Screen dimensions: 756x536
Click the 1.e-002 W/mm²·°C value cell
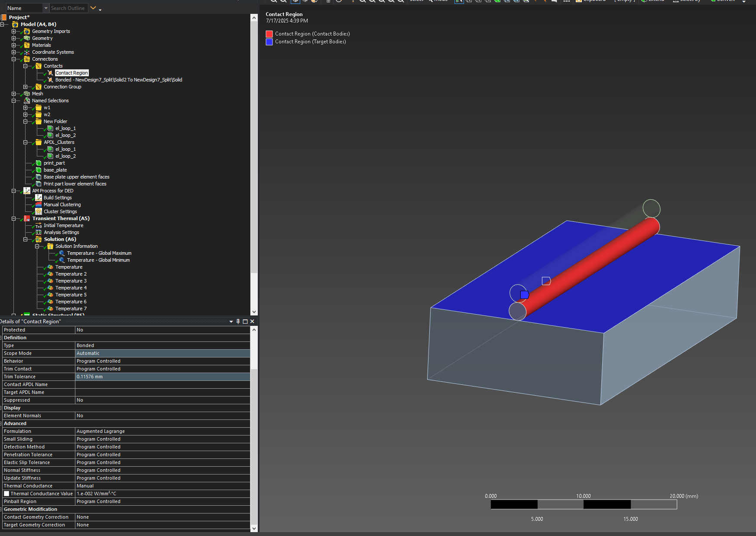[162, 494]
